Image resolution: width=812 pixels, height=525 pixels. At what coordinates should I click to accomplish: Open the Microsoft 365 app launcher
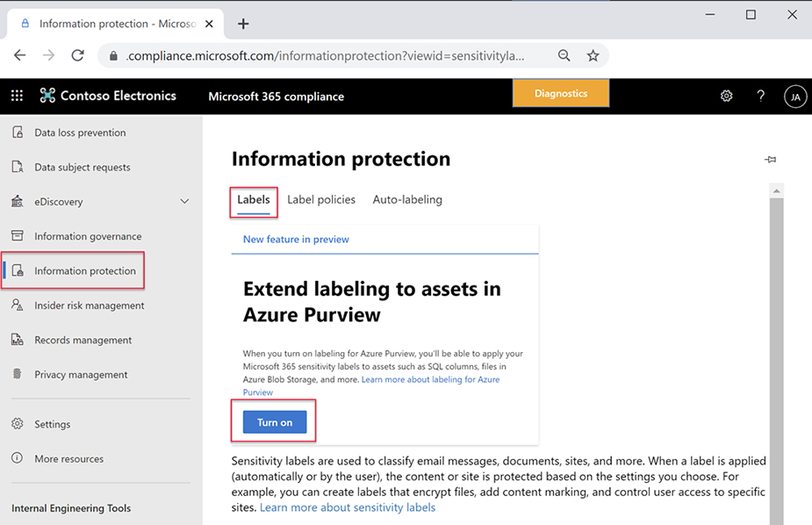pos(16,95)
